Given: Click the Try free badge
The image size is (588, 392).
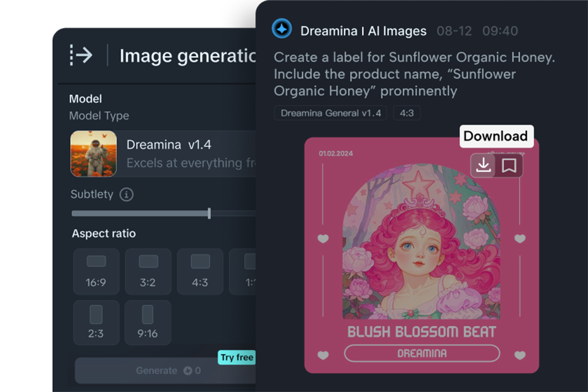Looking at the screenshot, I should 237,358.
